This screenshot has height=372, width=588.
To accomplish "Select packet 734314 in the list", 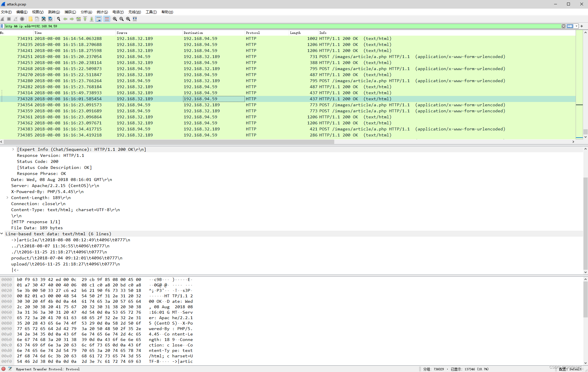I will click(288, 93).
